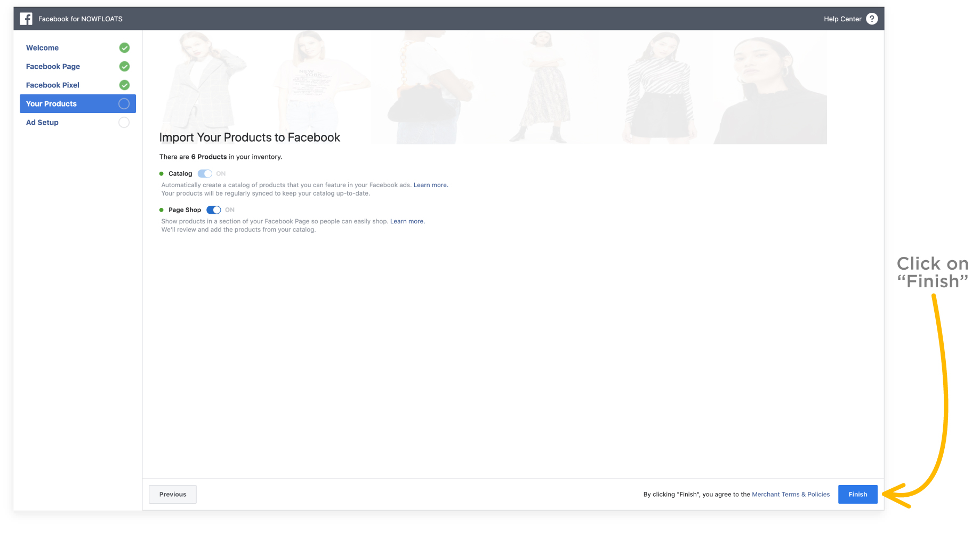Toggle the Catalog switch
This screenshot has width=980, height=533.
(205, 174)
